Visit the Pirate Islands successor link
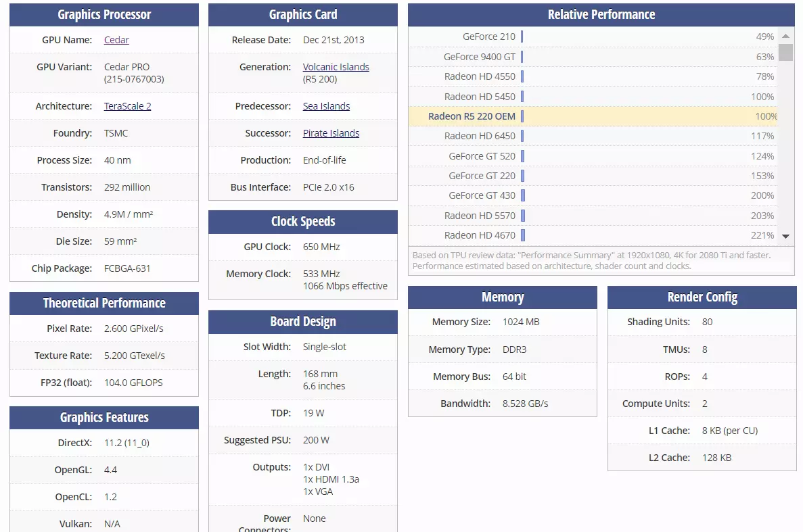Viewport: 803px width, 532px height. 331,133
